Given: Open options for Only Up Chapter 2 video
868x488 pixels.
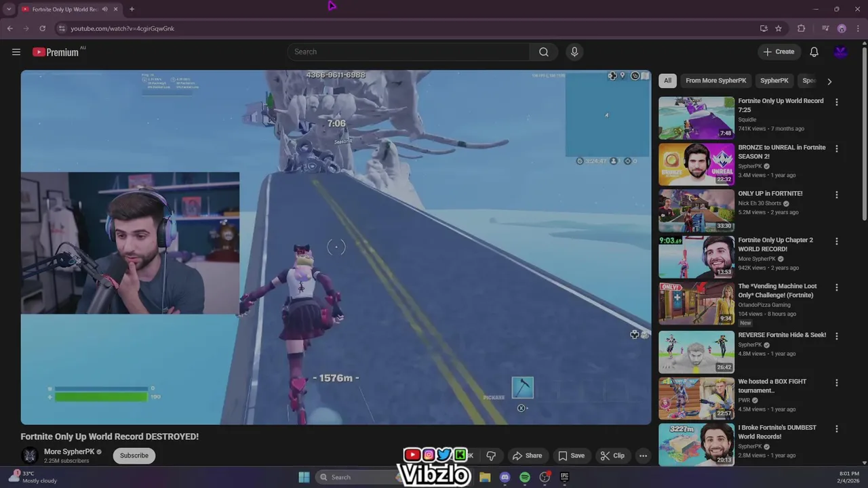Looking at the screenshot, I should point(836,241).
